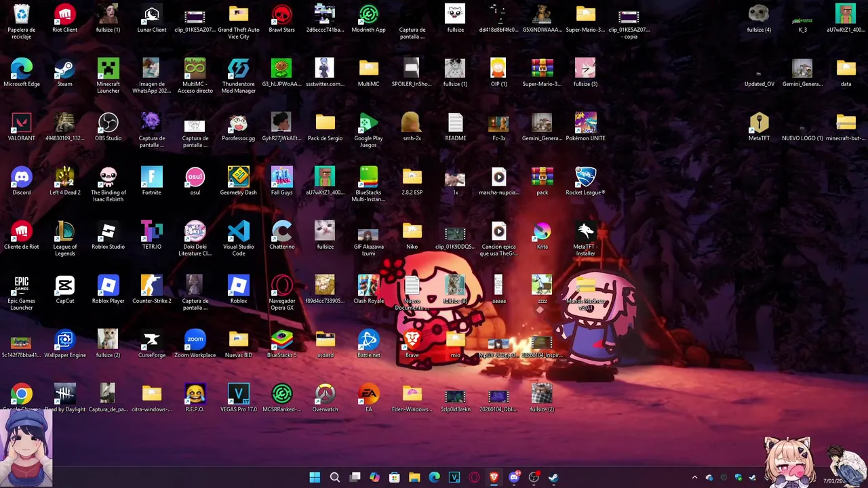Launch the EA app desktop icon
Image resolution: width=868 pixels, height=488 pixels.
pos(369,394)
